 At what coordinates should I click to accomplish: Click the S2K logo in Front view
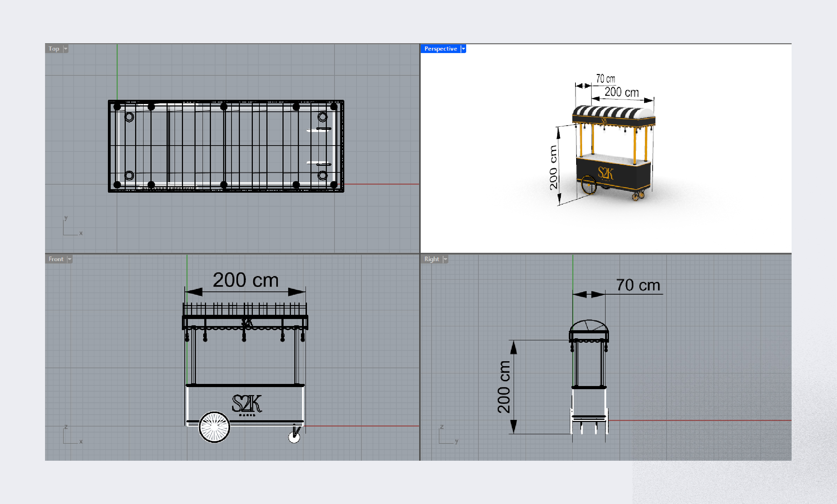(x=247, y=405)
